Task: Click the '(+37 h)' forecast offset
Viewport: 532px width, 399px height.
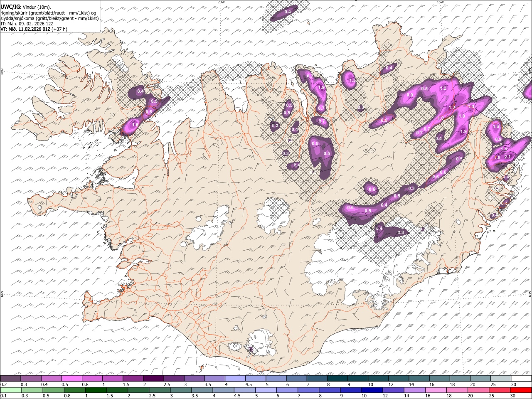Action: [60, 29]
